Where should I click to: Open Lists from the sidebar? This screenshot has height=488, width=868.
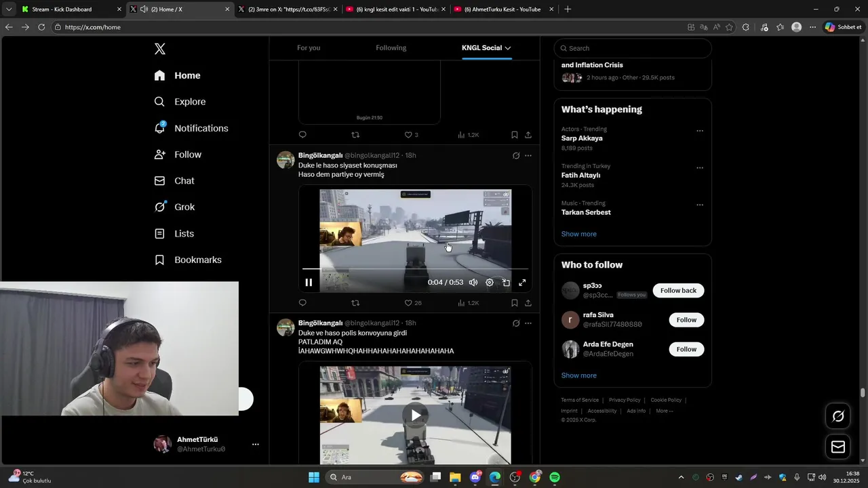point(174,234)
